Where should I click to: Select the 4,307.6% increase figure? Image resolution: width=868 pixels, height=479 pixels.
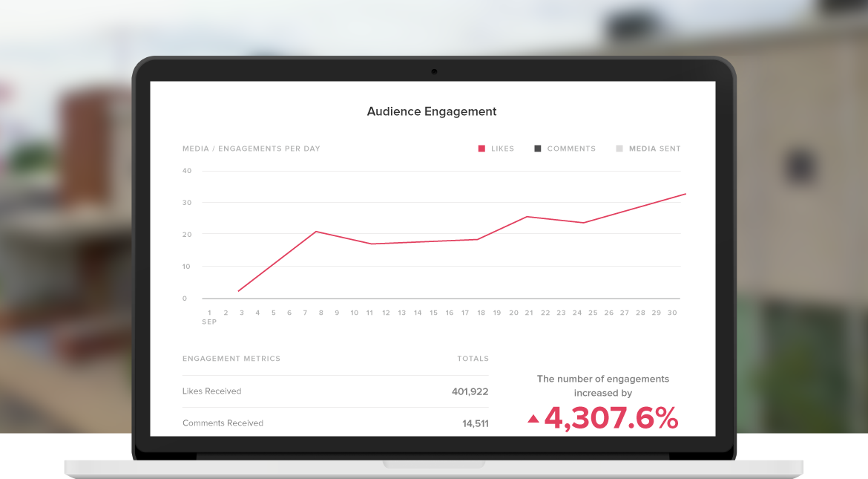click(x=611, y=418)
